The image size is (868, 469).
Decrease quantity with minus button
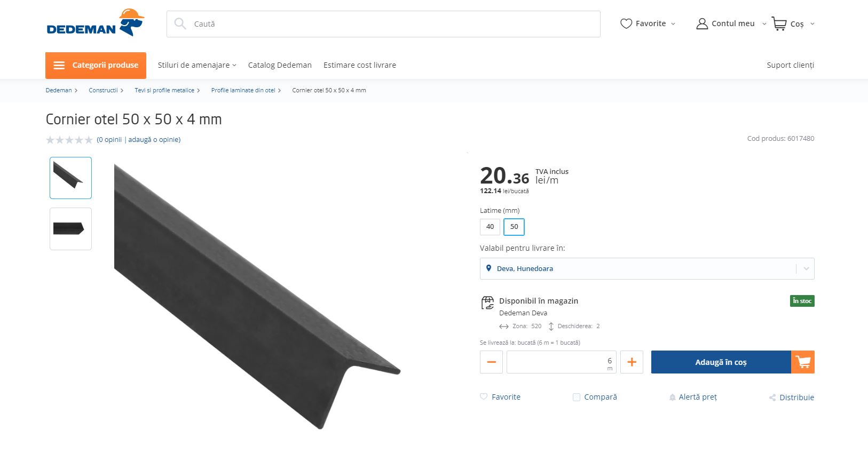pyautogui.click(x=492, y=362)
